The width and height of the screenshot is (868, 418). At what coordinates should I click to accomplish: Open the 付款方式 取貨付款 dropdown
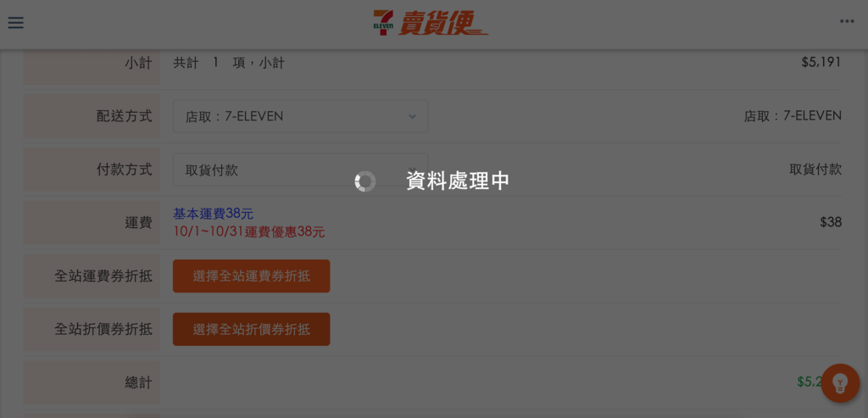pos(301,170)
